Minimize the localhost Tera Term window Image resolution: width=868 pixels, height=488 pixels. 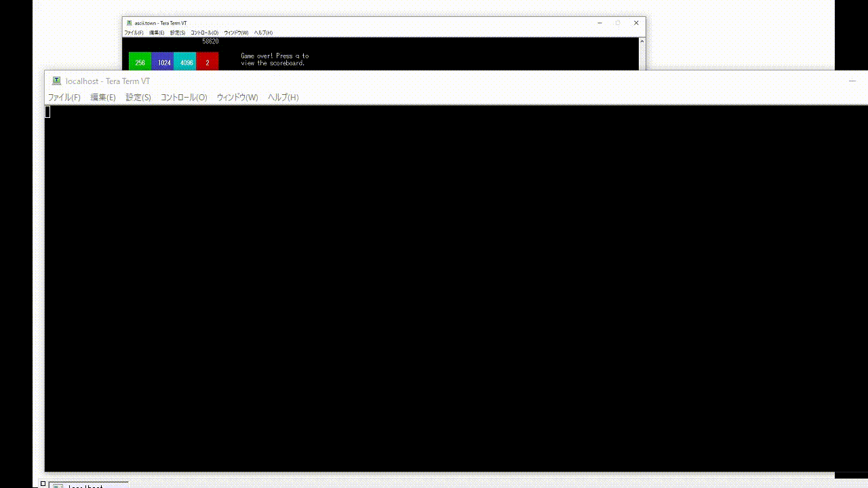click(x=852, y=81)
